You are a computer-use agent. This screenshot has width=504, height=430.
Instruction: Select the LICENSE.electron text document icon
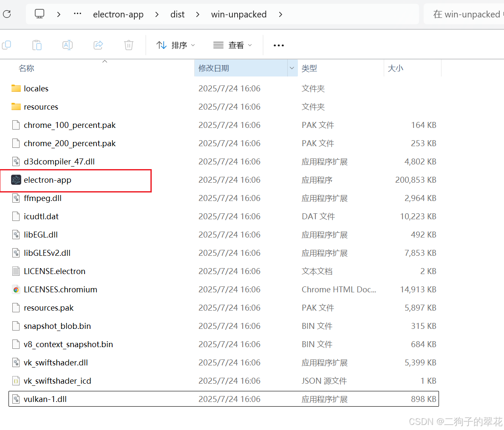(16, 271)
